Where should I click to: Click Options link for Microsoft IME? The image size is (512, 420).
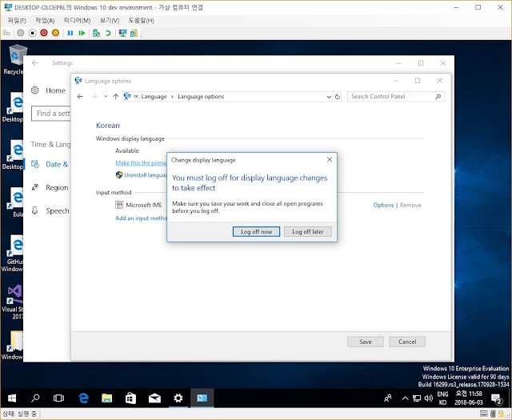click(x=383, y=205)
